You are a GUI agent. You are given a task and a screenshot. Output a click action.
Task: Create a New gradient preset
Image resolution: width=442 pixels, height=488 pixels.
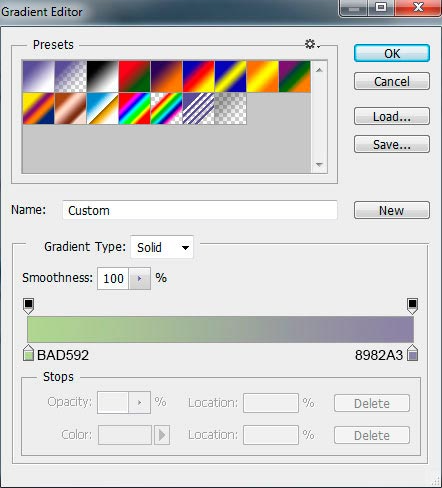pos(392,210)
